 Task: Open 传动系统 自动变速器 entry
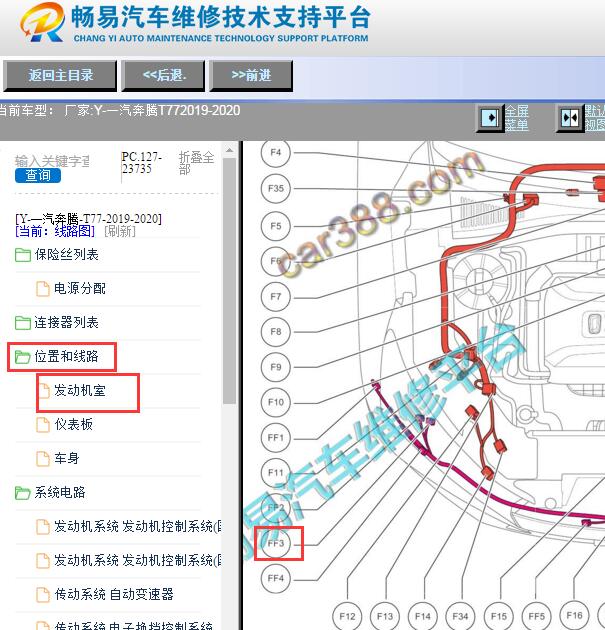tap(114, 594)
